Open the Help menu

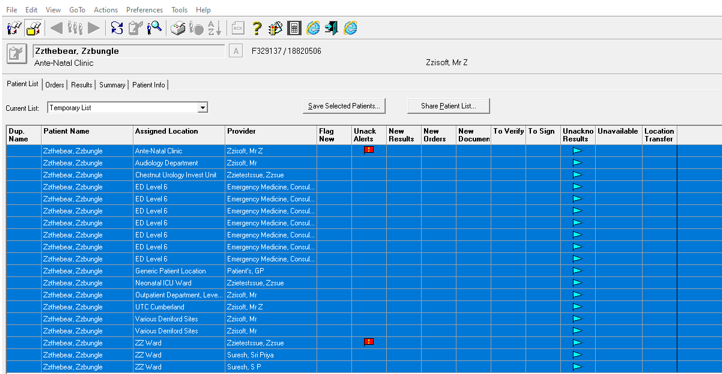203,10
